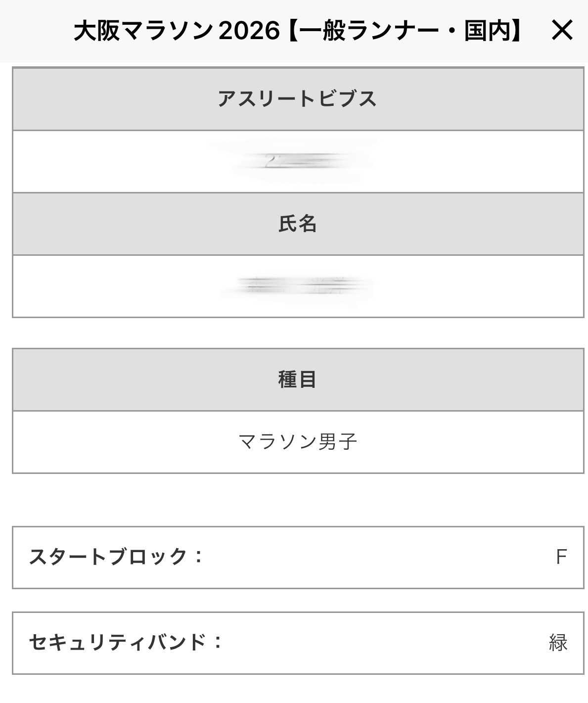Viewport: 588px width, 703px height.
Task: Click the opening 【 bracket in the title
Action: coord(293,31)
